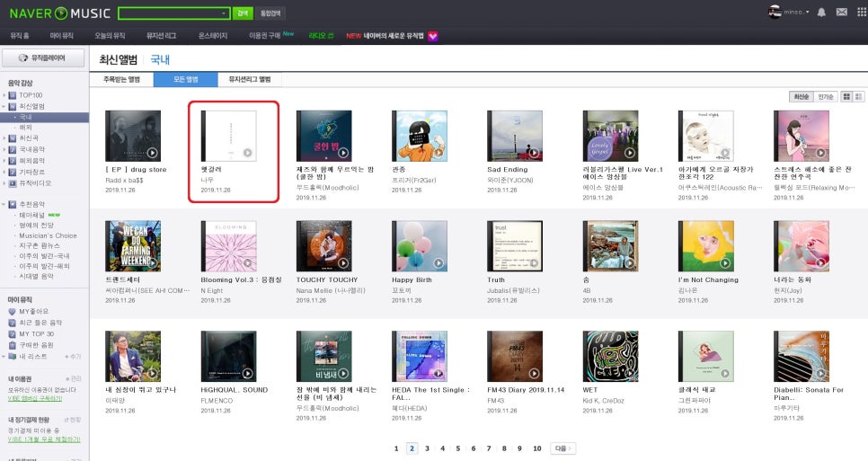Open Musician's Choice in sidebar
The height and width of the screenshot is (461, 868).
coord(49,235)
